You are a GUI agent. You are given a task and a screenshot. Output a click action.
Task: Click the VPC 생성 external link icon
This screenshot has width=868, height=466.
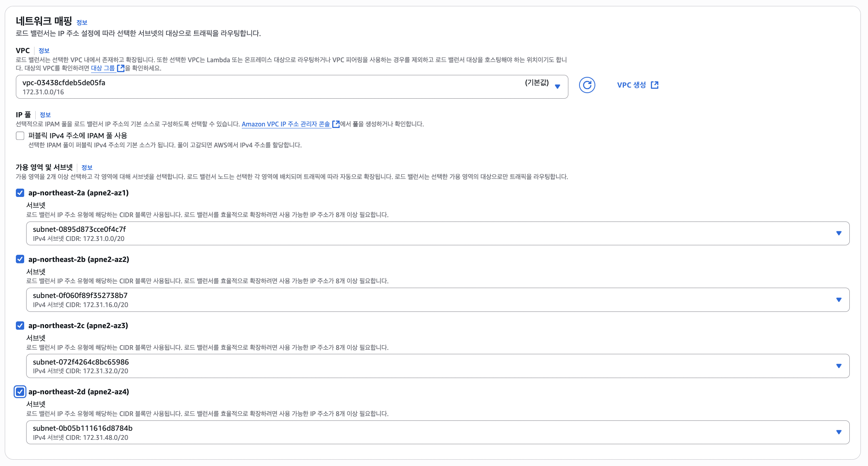[655, 85]
